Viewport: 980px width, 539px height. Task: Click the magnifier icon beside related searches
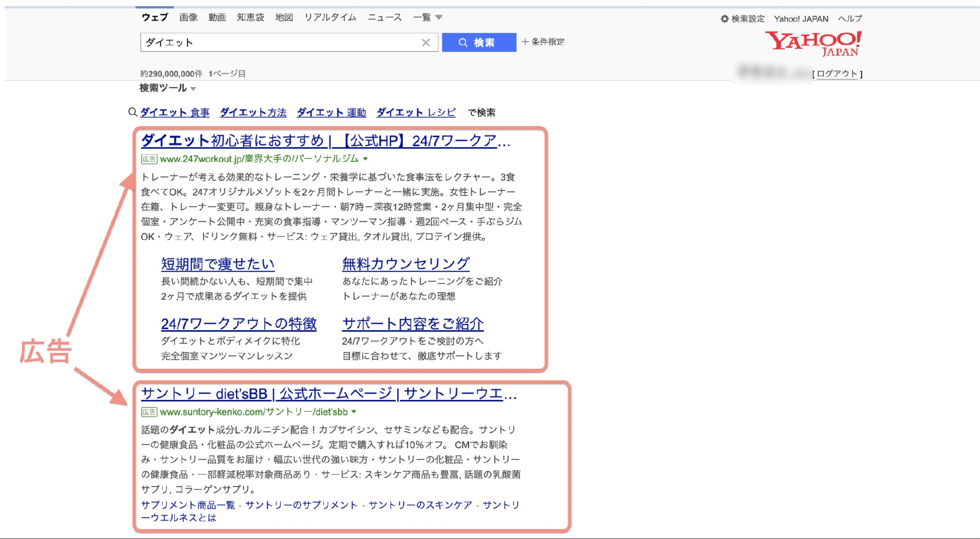pyautogui.click(x=133, y=112)
